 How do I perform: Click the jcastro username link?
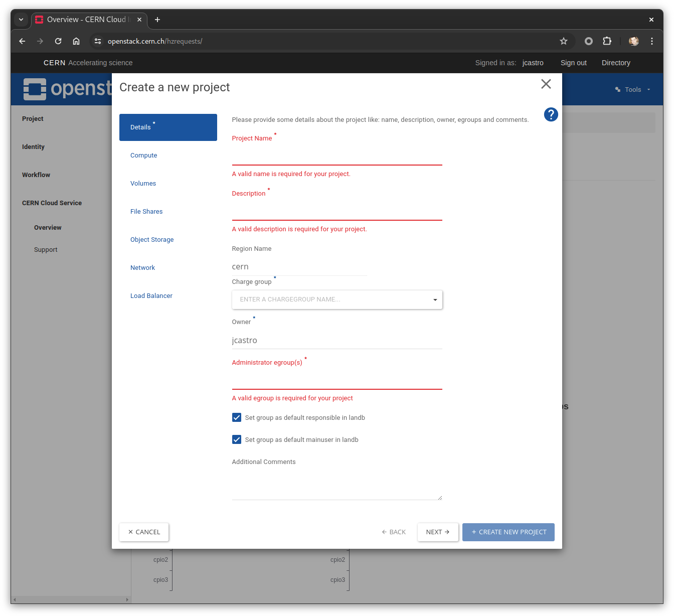coord(533,63)
